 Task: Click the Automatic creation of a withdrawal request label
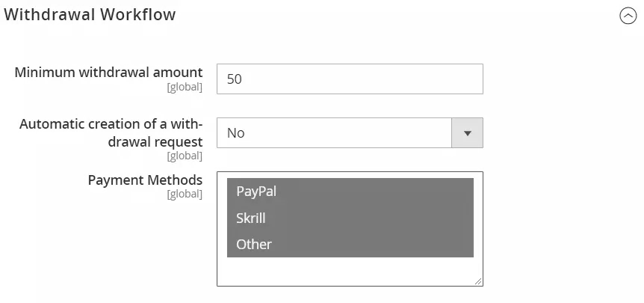(111, 132)
